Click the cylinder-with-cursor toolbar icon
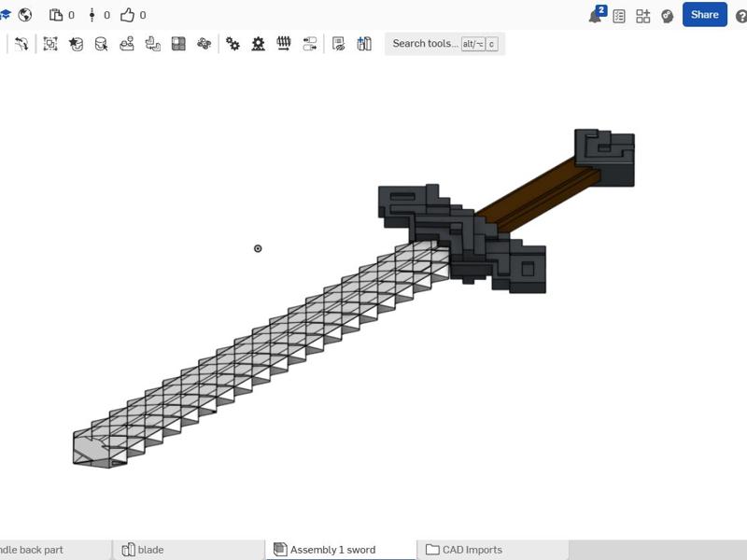Screen dimensions: 747x560 point(101,44)
